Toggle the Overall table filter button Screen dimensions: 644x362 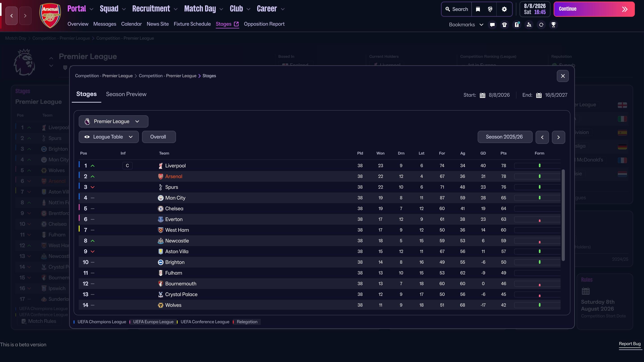click(159, 137)
